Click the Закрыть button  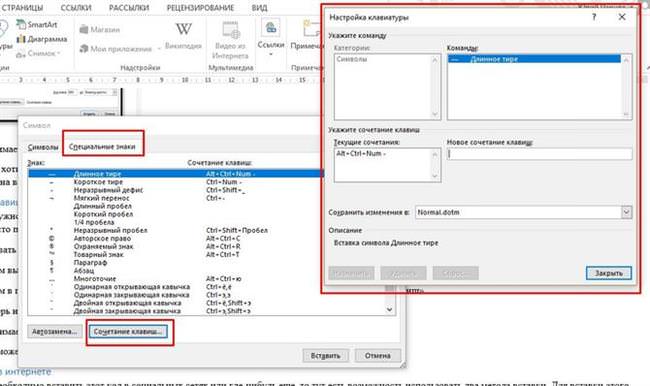point(609,273)
